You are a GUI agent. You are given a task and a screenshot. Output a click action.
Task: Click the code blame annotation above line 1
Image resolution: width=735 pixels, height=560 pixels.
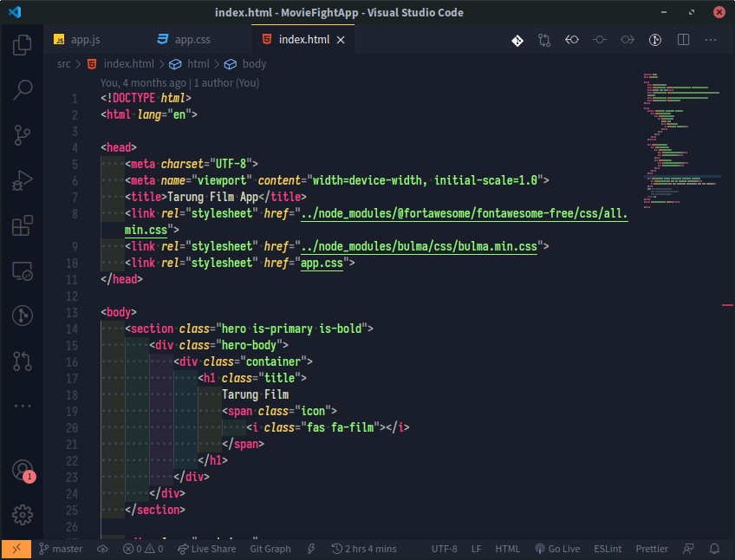click(x=179, y=83)
